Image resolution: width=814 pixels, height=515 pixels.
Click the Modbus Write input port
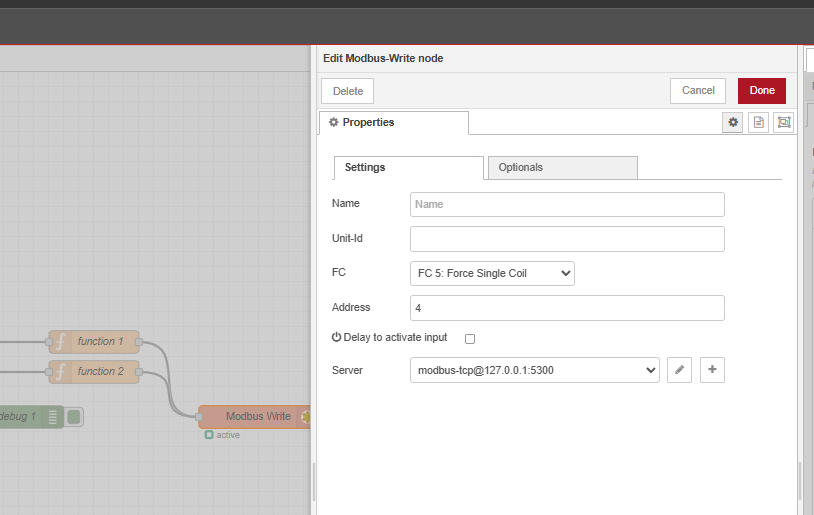click(x=199, y=417)
